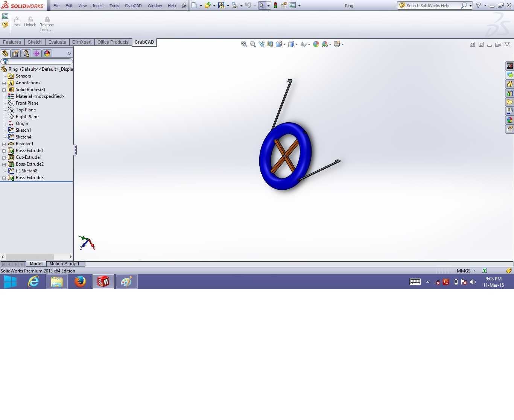Expand the Revolve1 feature
The image size is (514, 420).
pyautogui.click(x=4, y=144)
